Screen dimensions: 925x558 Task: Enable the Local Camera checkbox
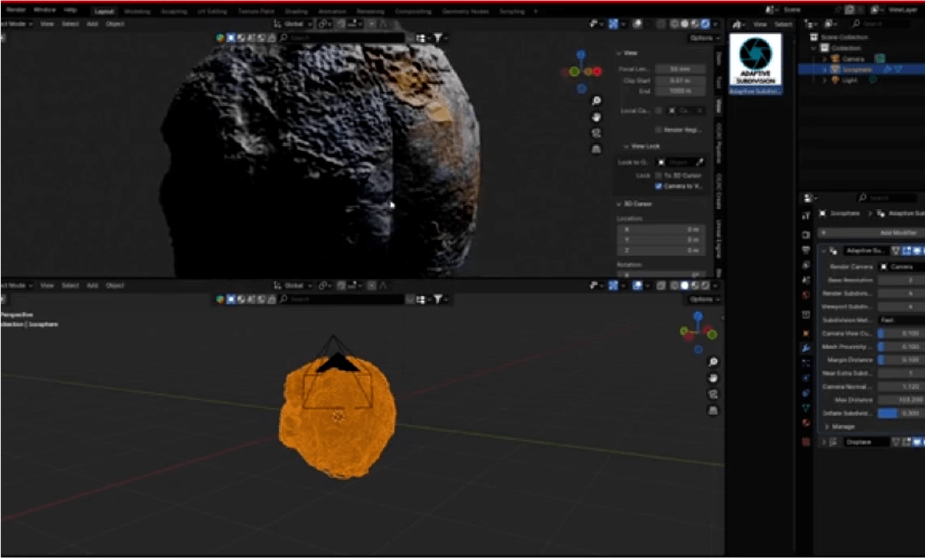pyautogui.click(x=658, y=111)
